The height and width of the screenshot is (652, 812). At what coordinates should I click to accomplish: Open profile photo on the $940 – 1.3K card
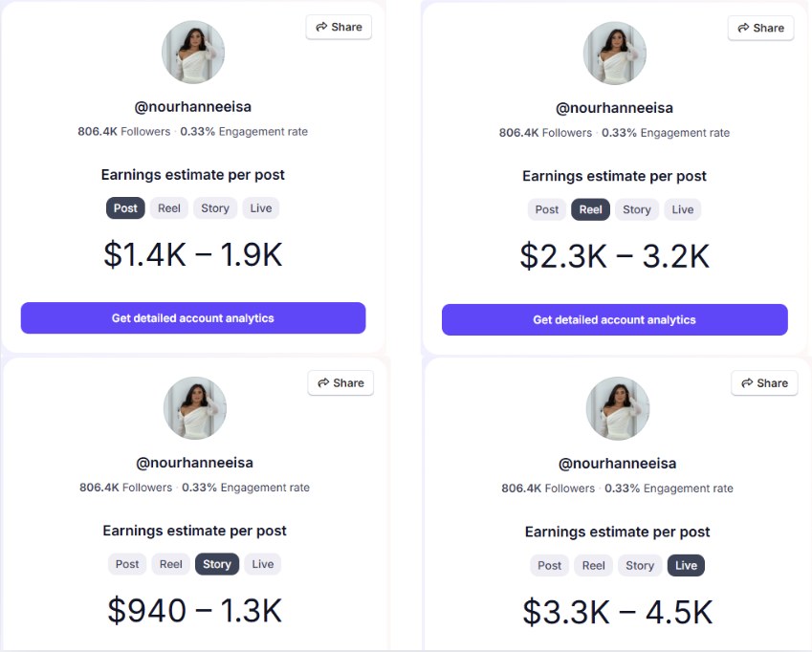click(x=195, y=408)
